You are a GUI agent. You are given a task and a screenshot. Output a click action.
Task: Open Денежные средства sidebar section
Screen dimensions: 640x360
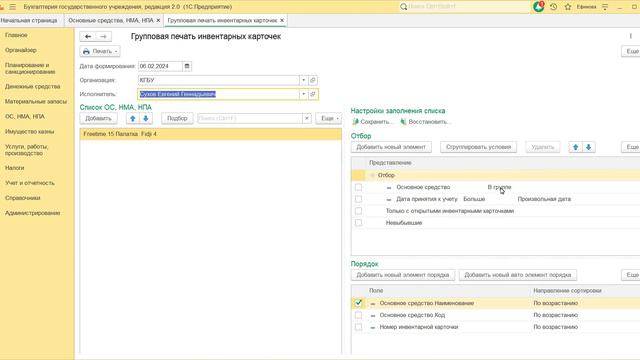(33, 87)
